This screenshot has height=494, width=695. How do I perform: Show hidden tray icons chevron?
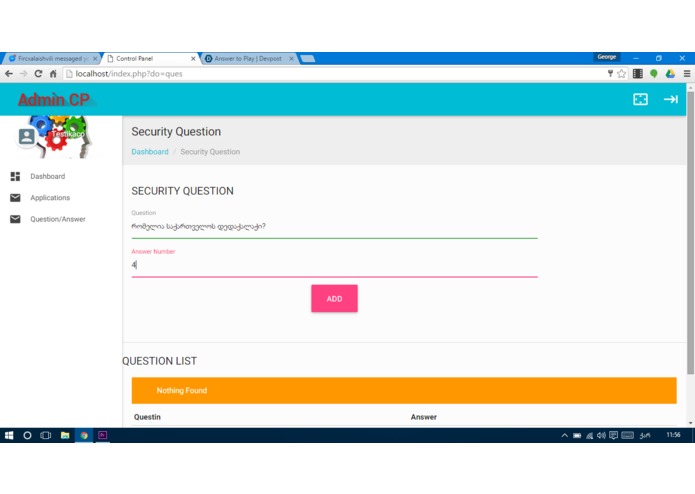click(564, 436)
